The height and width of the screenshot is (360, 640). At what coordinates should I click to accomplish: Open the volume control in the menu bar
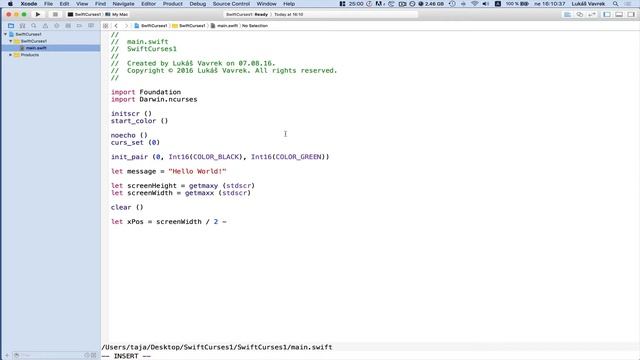(x=485, y=4)
